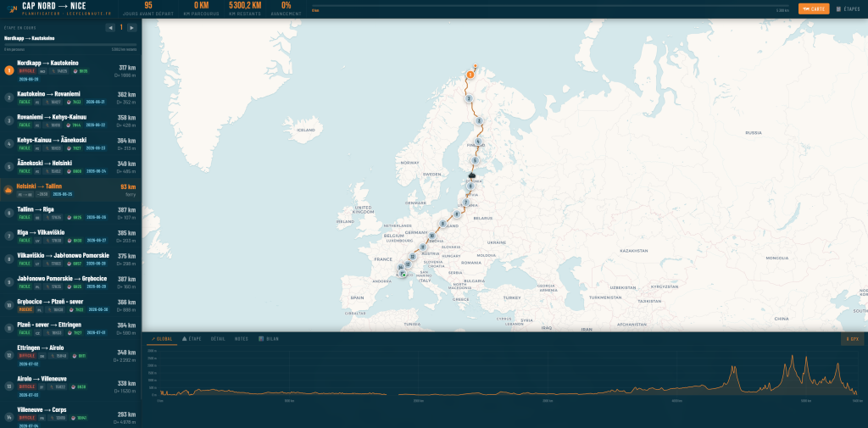
Task: Click the orange number 1 stage badge
Action: (x=8, y=71)
